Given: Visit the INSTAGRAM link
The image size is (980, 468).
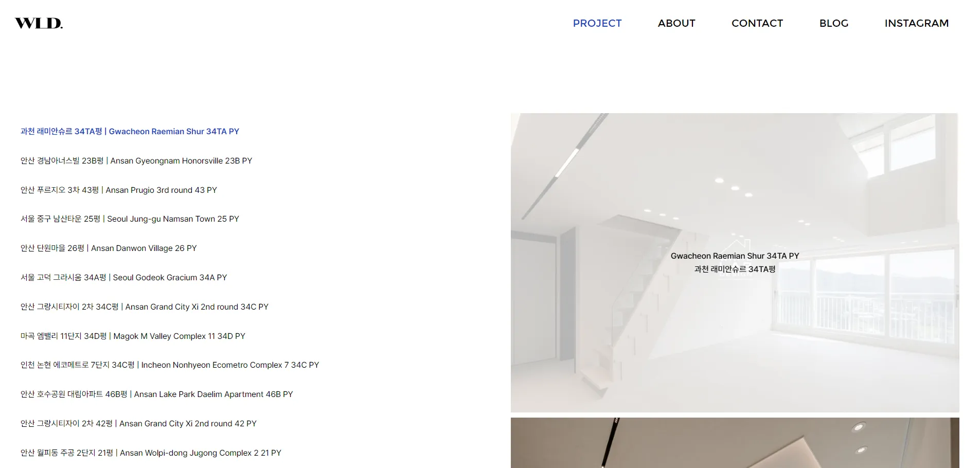Looking at the screenshot, I should pos(917,23).
